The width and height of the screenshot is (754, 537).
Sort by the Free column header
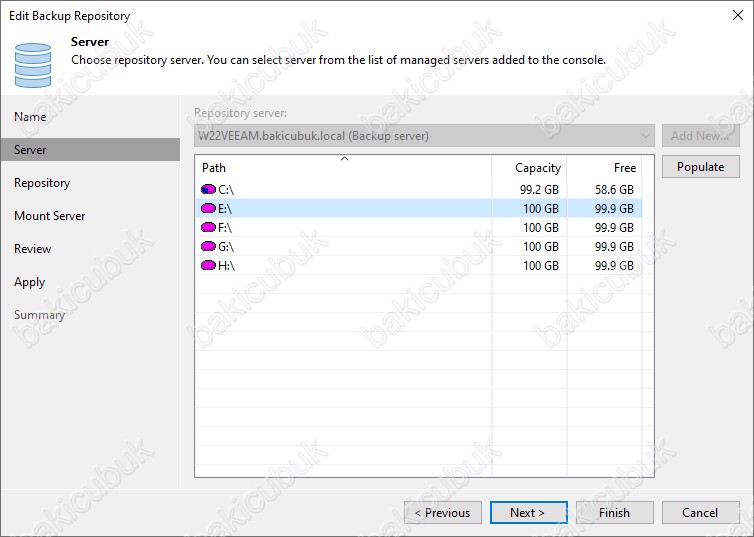[x=604, y=168]
